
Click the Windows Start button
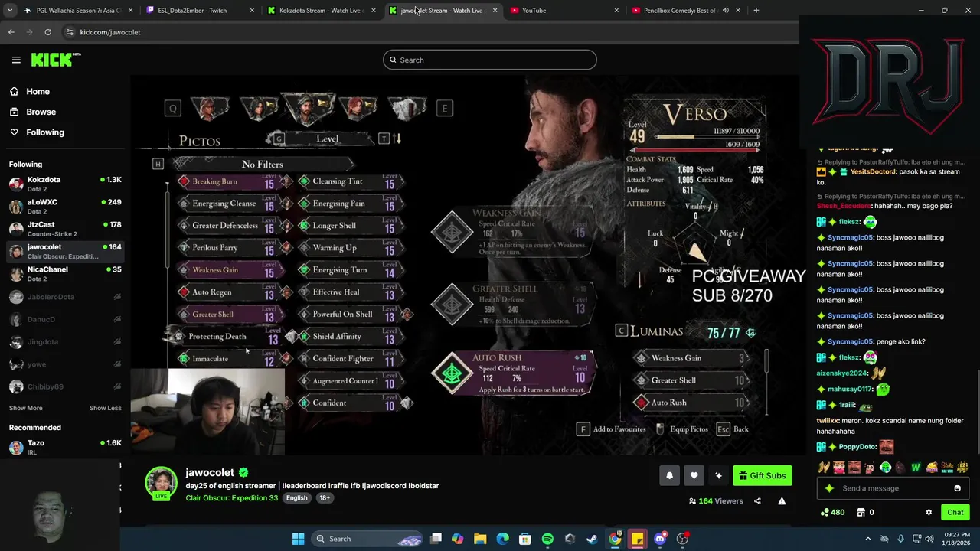point(298,539)
